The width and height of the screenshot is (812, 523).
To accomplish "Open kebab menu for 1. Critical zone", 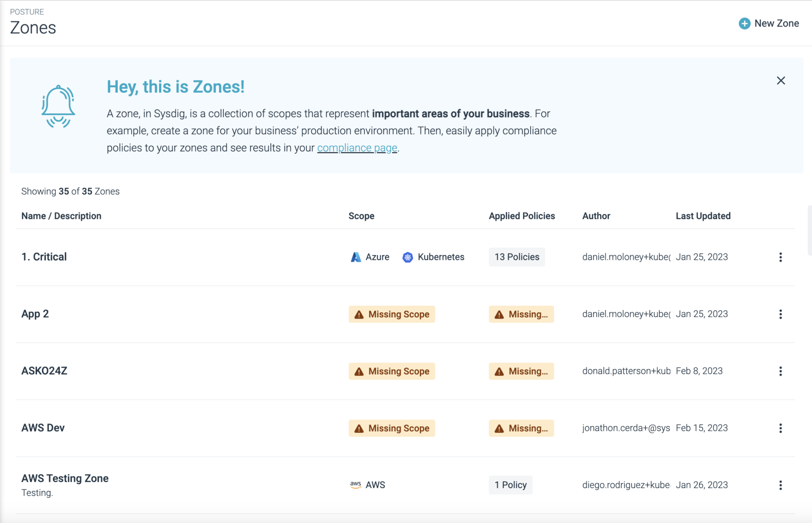I will (780, 257).
